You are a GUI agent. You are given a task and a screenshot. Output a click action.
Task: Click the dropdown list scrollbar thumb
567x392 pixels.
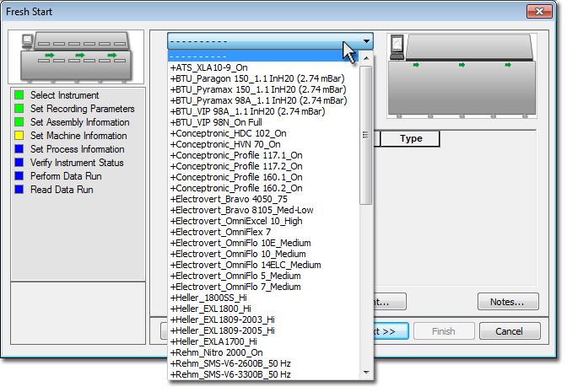pos(366,135)
